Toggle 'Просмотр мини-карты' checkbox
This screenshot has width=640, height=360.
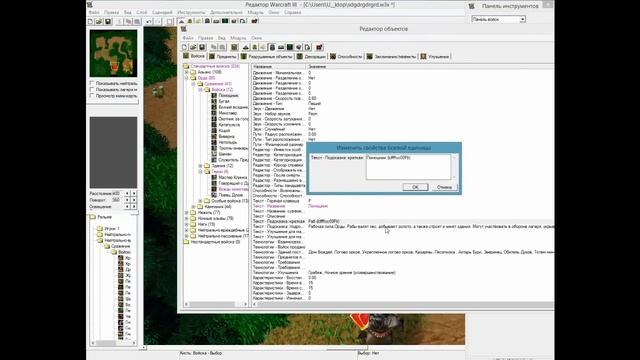pyautogui.click(x=92, y=96)
